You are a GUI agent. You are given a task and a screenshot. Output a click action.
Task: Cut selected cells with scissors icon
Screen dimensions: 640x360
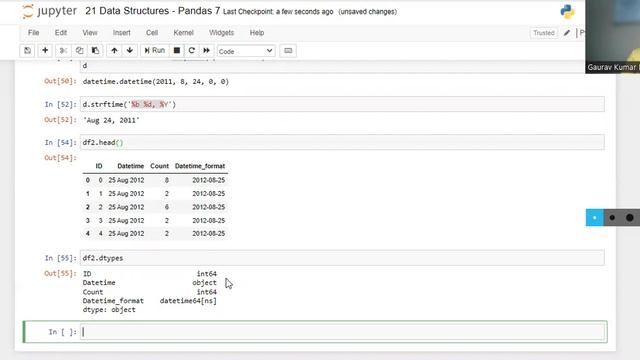(63, 51)
